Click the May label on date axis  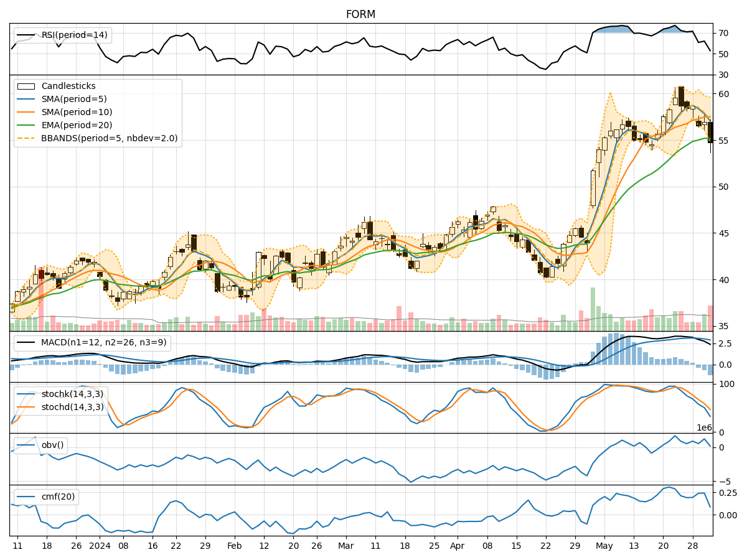(x=604, y=545)
